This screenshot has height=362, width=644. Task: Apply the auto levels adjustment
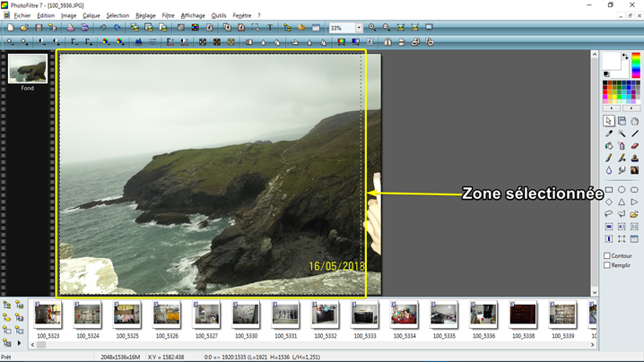tap(170, 42)
